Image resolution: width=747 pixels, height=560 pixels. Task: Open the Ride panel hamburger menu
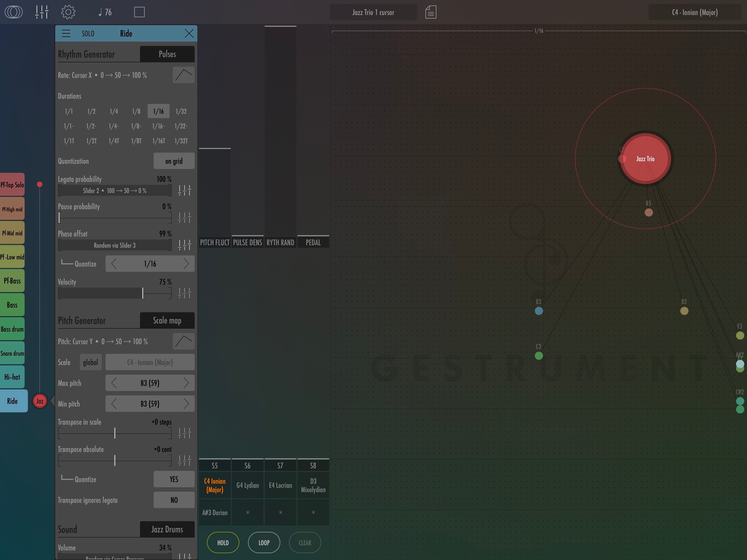pyautogui.click(x=66, y=33)
